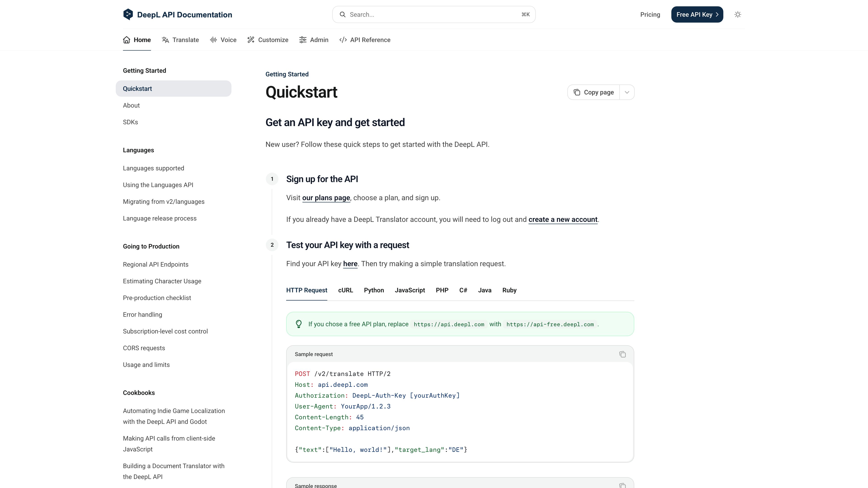
Task: Open Subscription-level cost control page
Action: (x=165, y=331)
